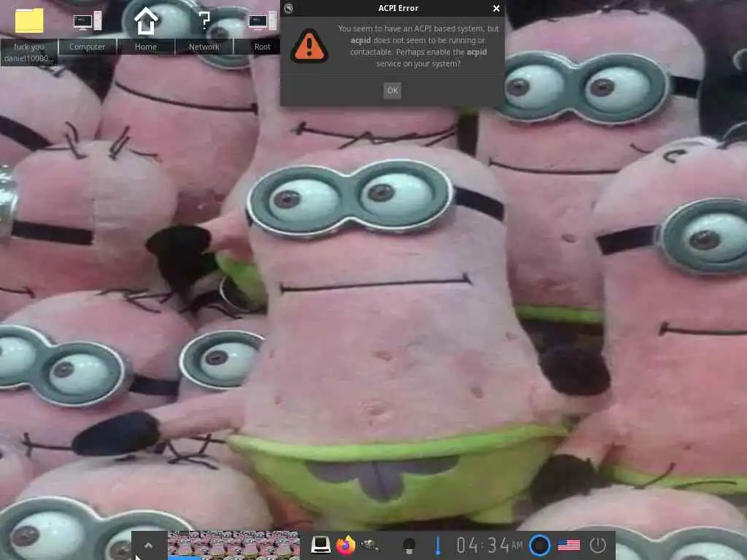Expand the panel's up-arrow menu
Screen dimensions: 747x560
(x=149, y=545)
